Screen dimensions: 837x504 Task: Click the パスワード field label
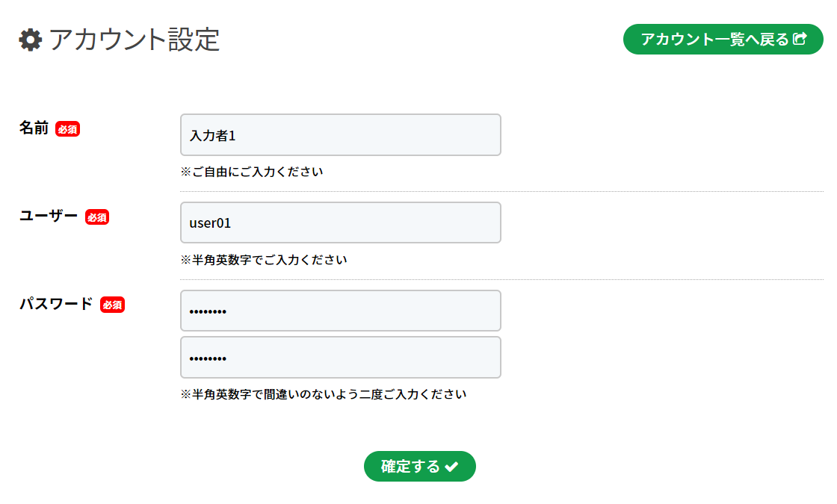coord(56,304)
